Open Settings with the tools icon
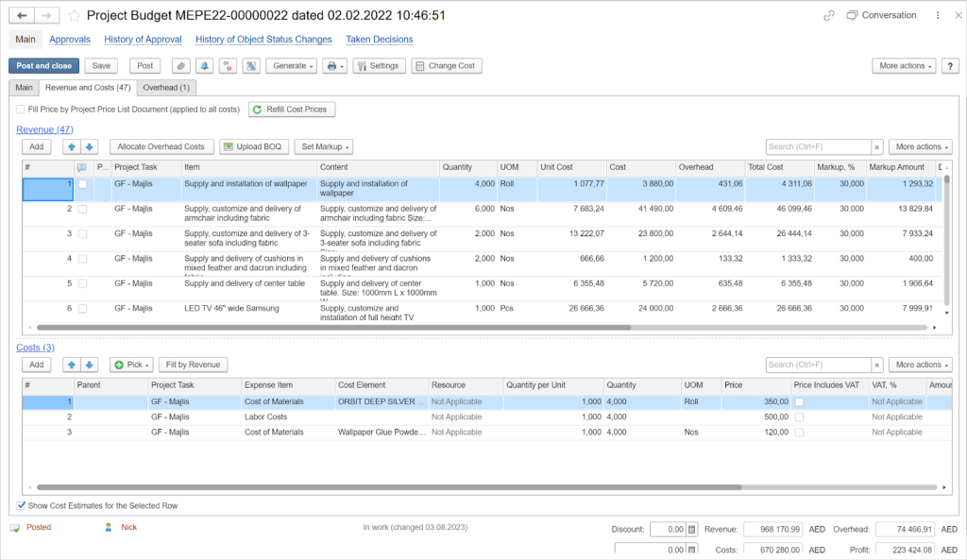Screen dimensions: 967x560 (x=379, y=66)
